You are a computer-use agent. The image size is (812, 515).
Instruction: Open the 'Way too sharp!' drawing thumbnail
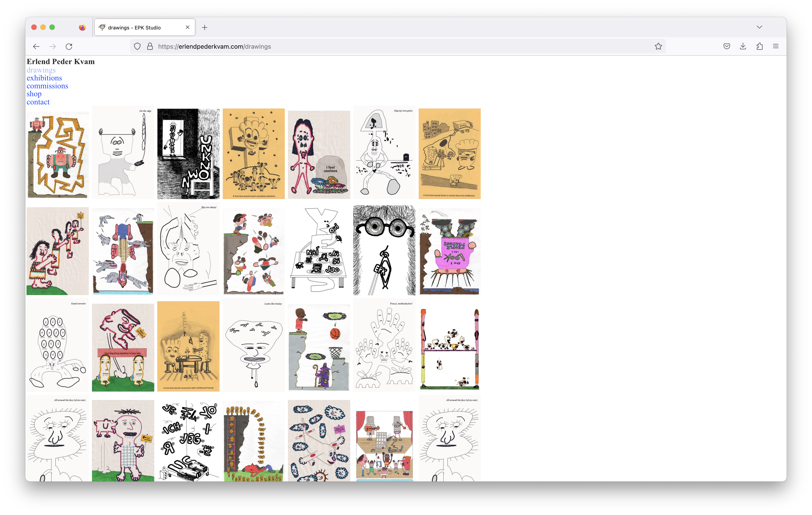(x=188, y=249)
